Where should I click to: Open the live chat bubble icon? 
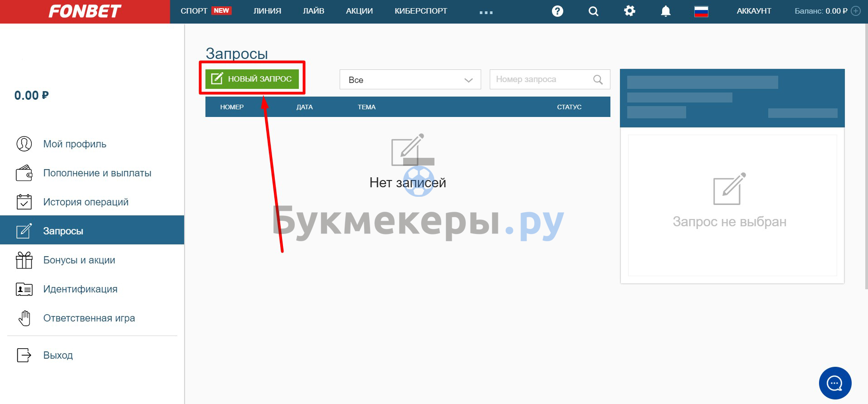835,383
